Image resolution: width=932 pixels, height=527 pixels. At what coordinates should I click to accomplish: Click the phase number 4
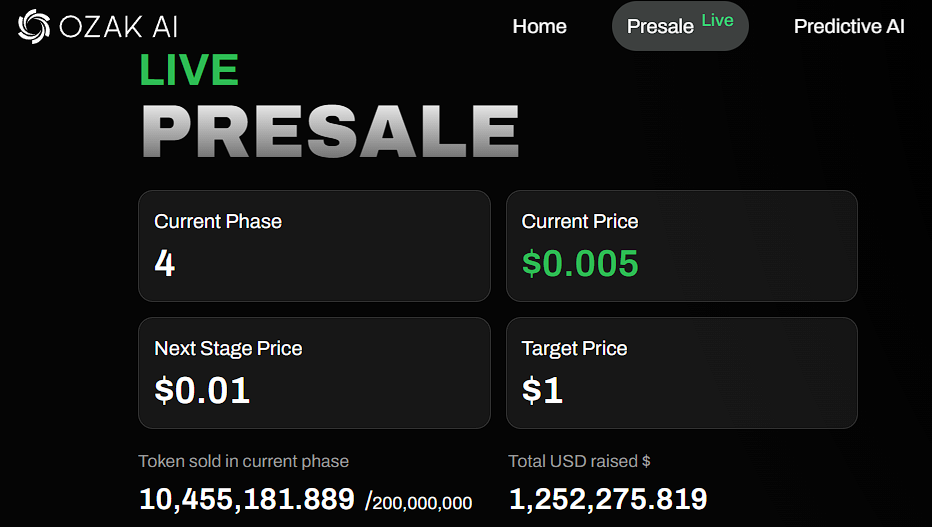tap(165, 263)
